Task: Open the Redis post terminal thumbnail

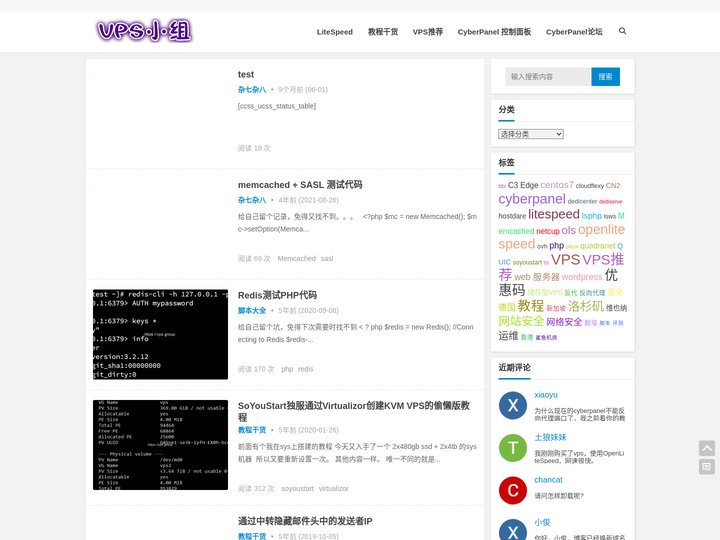Action: tap(160, 334)
